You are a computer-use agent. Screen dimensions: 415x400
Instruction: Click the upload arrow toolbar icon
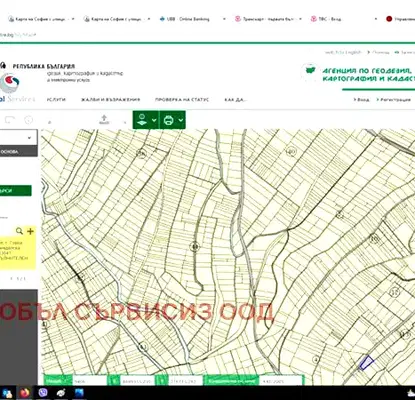point(104,119)
